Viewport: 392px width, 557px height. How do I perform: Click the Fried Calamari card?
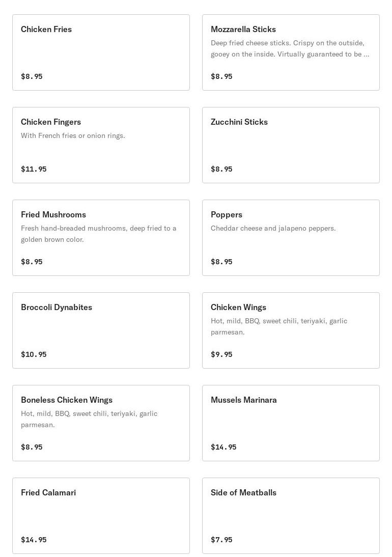coord(101,515)
